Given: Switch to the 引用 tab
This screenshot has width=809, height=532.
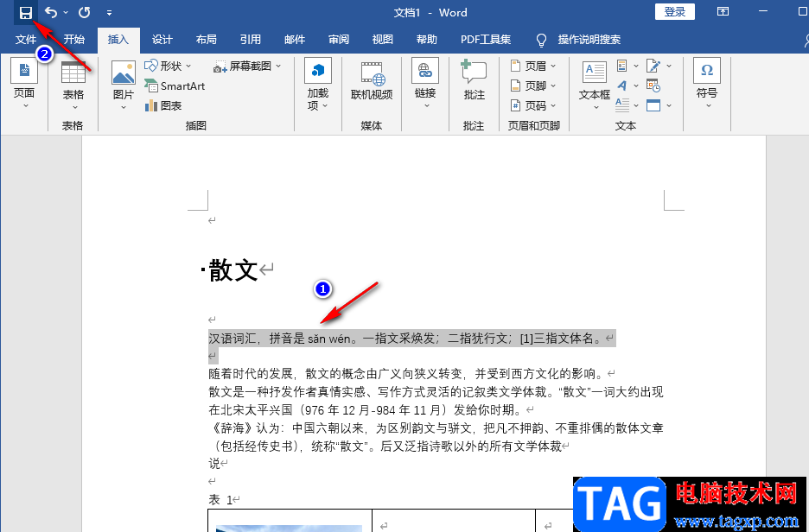Looking at the screenshot, I should tap(251, 40).
